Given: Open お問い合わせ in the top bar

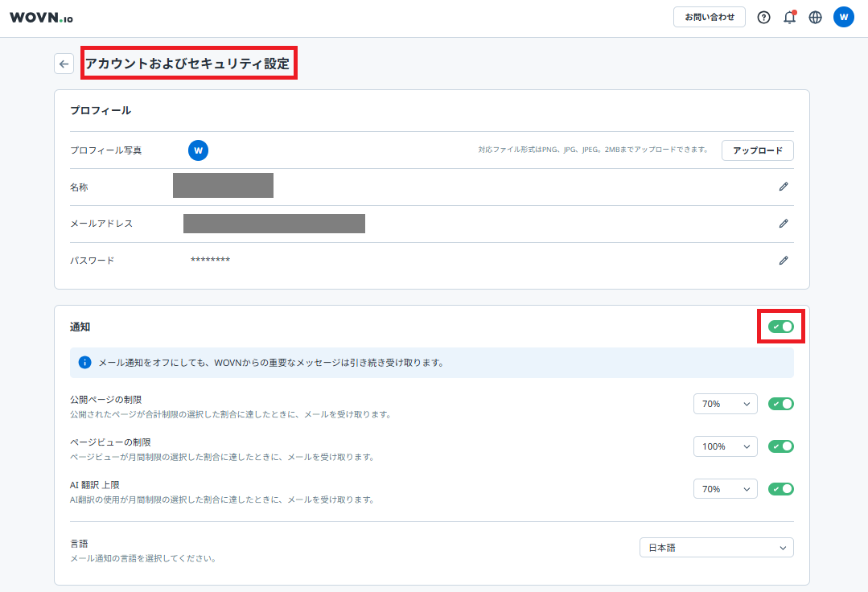Looking at the screenshot, I should [709, 16].
